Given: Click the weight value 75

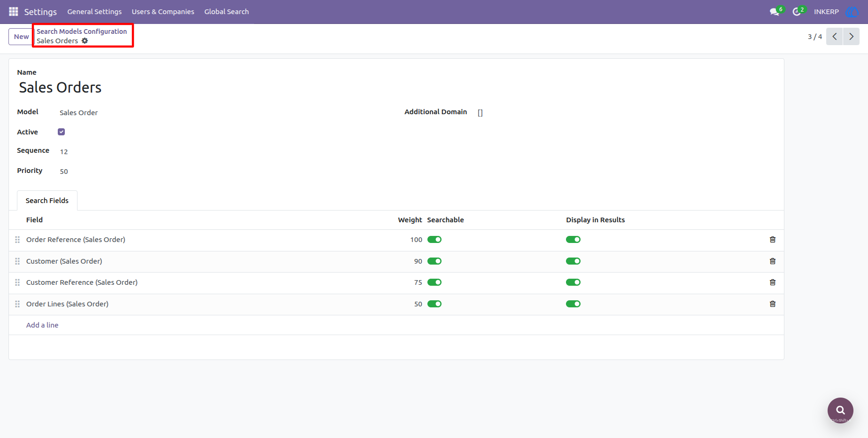Looking at the screenshot, I should [x=418, y=282].
